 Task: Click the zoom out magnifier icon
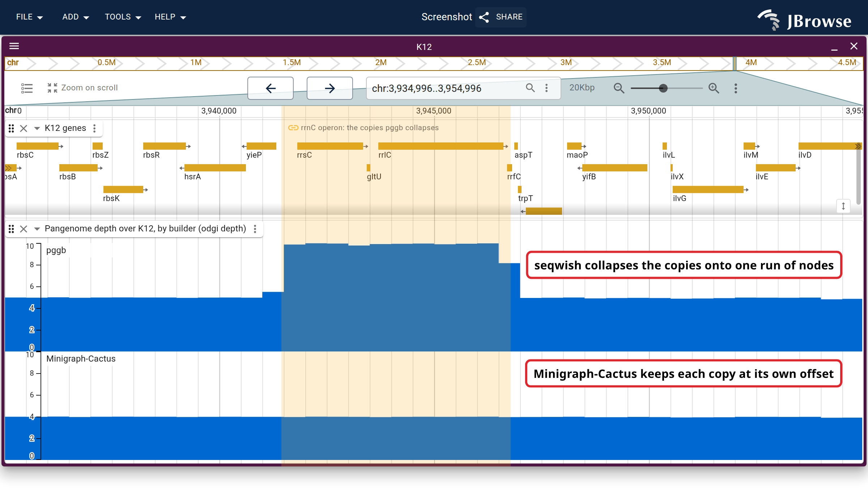619,88
